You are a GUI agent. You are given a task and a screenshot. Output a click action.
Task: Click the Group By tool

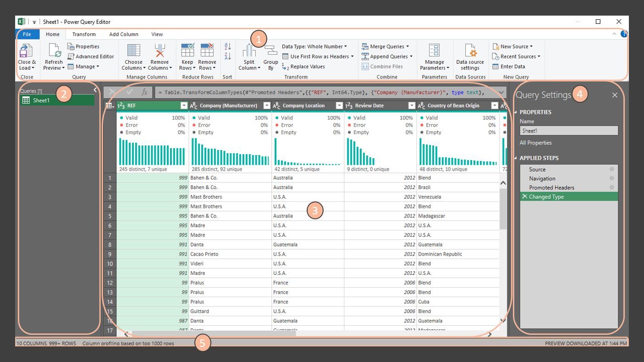270,59
